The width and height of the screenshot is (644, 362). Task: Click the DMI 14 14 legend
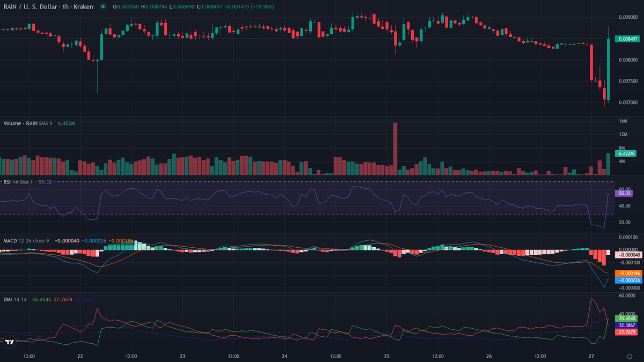click(15, 299)
